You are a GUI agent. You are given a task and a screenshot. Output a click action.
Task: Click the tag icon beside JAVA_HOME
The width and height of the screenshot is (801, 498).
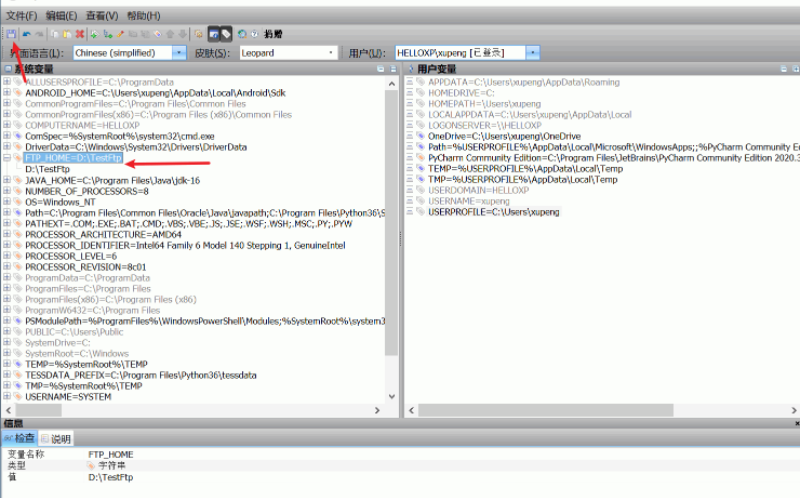pos(18,181)
